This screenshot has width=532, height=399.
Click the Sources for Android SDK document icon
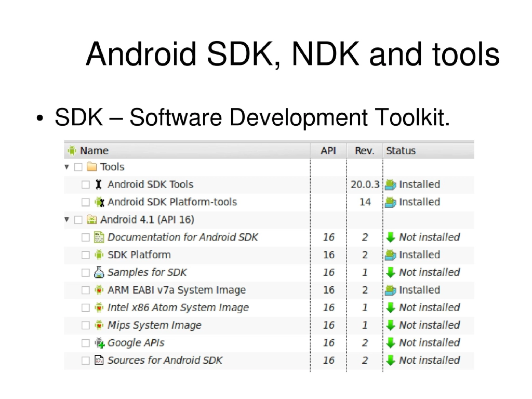(x=98, y=360)
